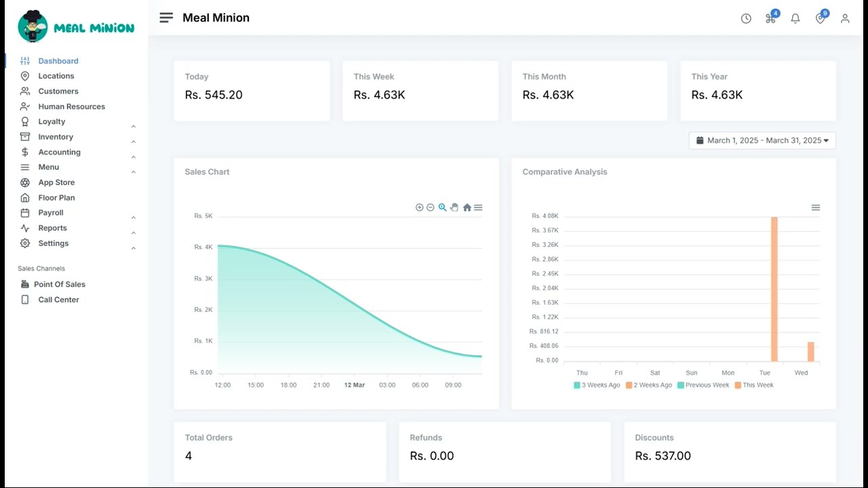The width and height of the screenshot is (868, 488).
Task: Click the Accounting dollar icon
Action: coord(25,152)
